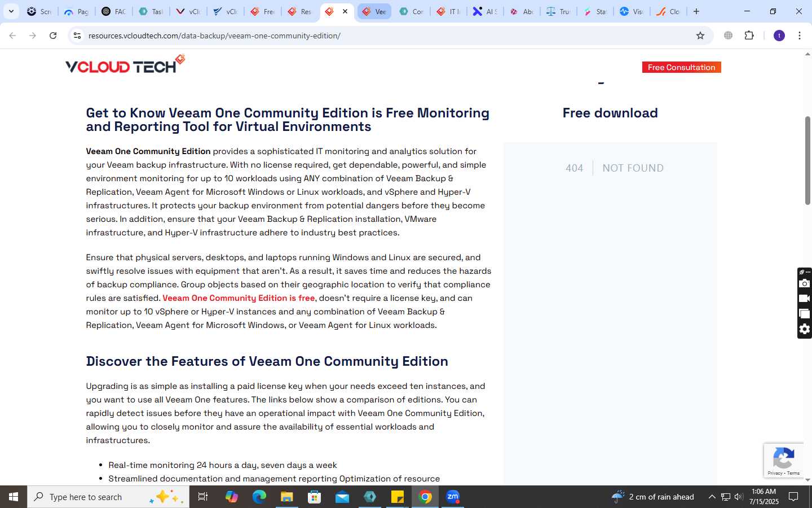The width and height of the screenshot is (812, 508).
Task: Click the '404 NOT FOUND' message
Action: pyautogui.click(x=615, y=168)
